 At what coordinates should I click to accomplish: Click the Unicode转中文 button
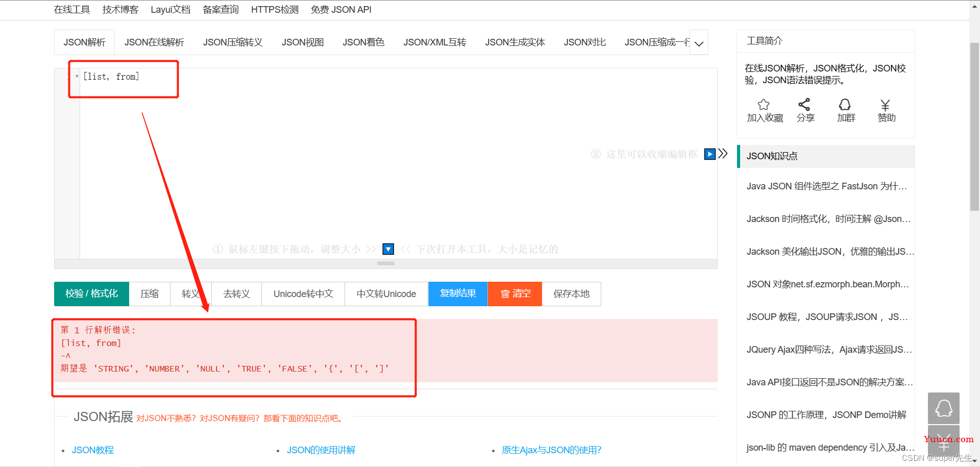[303, 294]
